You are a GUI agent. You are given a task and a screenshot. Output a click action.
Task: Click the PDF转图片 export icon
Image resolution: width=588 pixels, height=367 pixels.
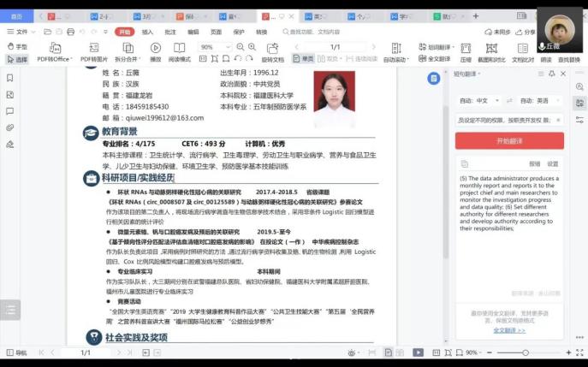pos(93,53)
